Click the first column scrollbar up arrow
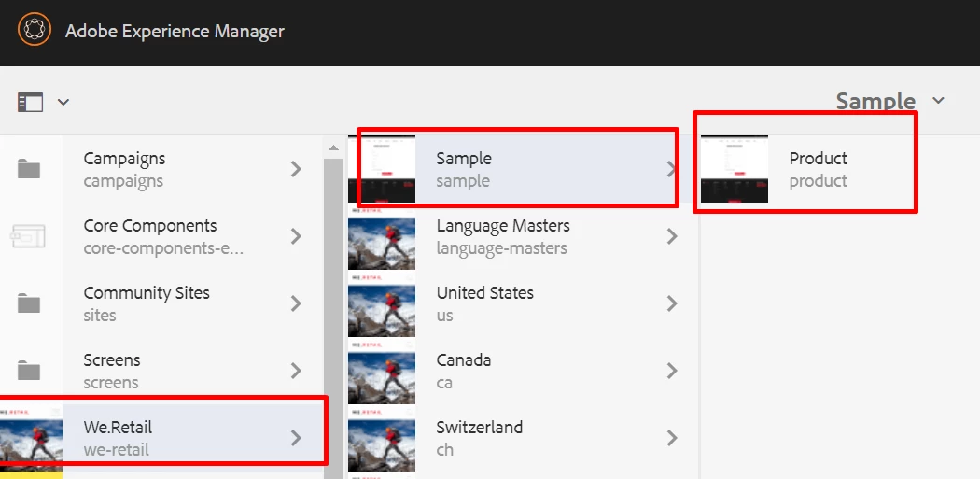The height and width of the screenshot is (479, 980). pos(334,148)
